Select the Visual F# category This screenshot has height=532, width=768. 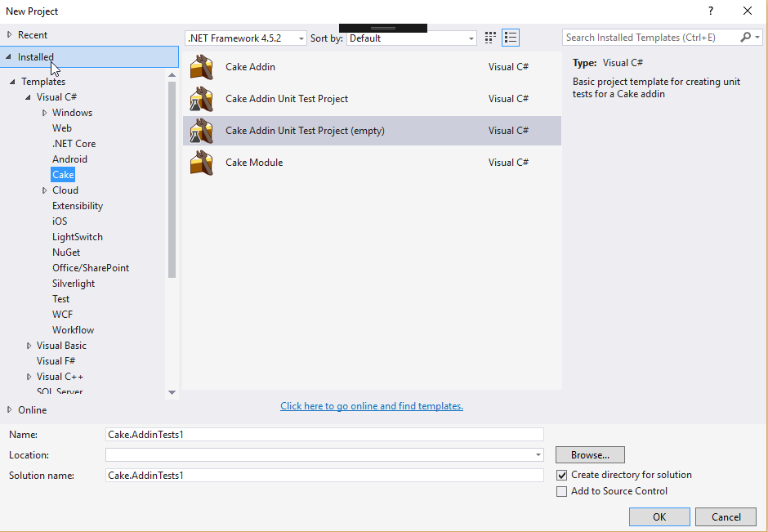(56, 361)
